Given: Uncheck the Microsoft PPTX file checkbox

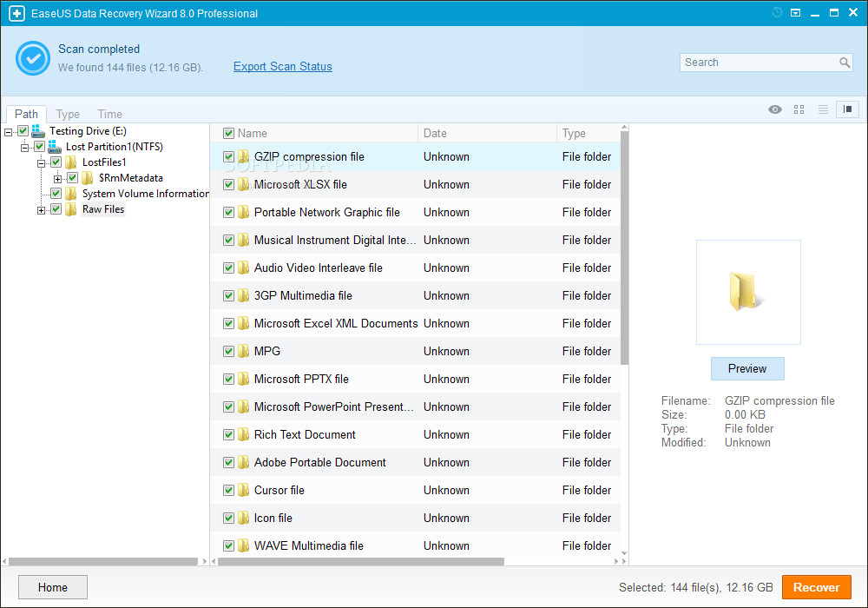Looking at the screenshot, I should (x=228, y=379).
